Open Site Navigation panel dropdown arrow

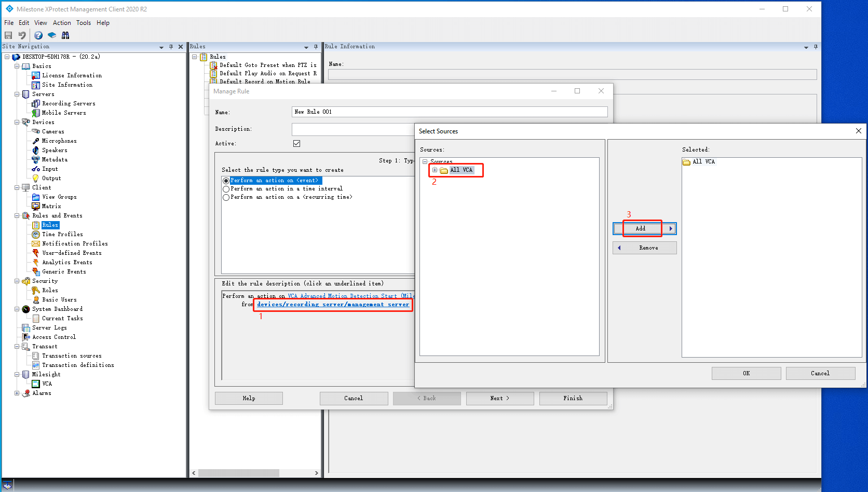[x=161, y=47]
